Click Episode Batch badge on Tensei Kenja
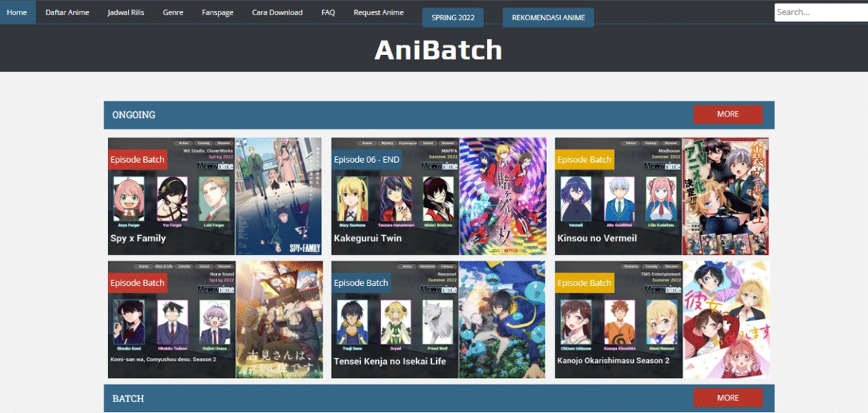Image resolution: width=868 pixels, height=413 pixels. click(x=361, y=283)
